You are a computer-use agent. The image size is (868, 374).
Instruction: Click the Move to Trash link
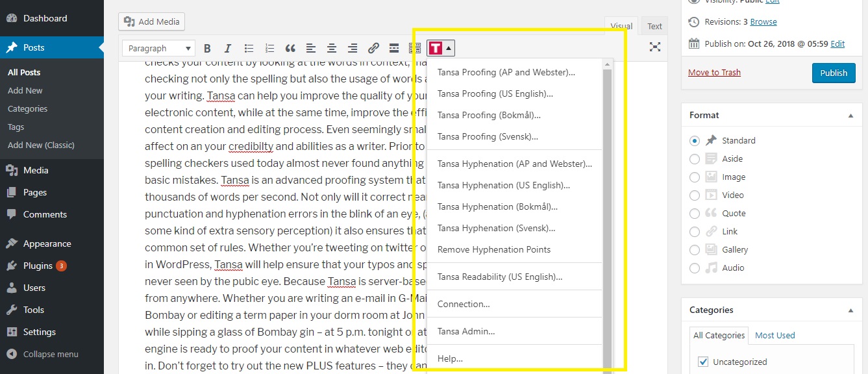click(714, 72)
